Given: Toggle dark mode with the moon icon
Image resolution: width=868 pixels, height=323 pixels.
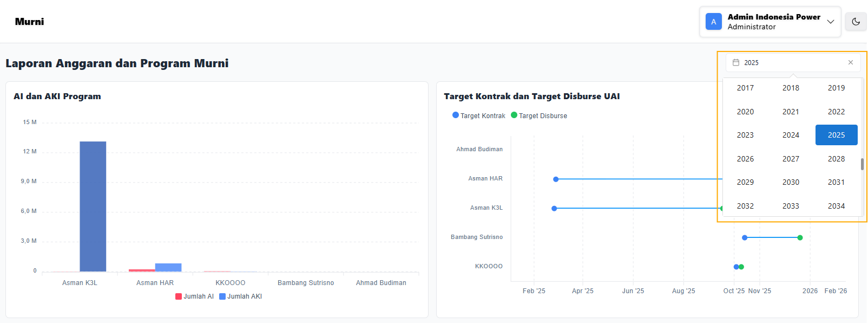Looking at the screenshot, I should (x=856, y=22).
